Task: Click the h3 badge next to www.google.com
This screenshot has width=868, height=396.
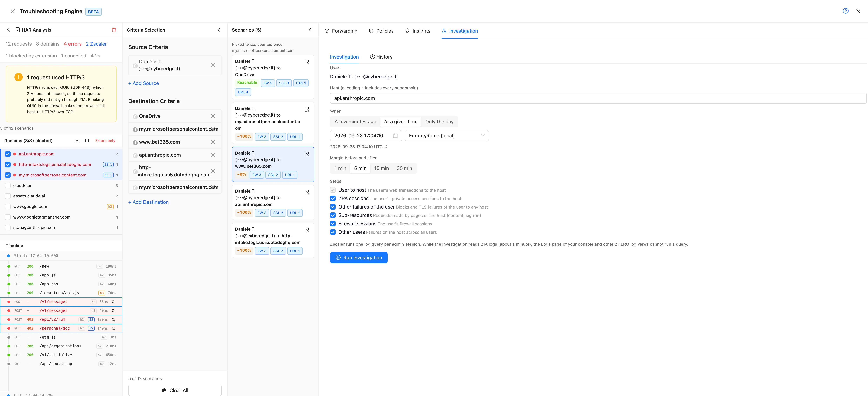Action: (110, 207)
